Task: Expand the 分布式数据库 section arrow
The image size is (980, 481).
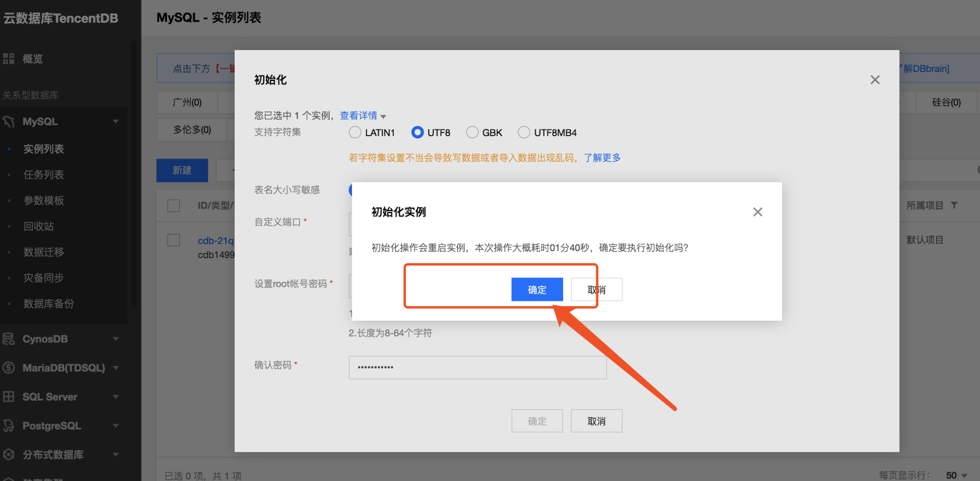Action: (x=116, y=454)
